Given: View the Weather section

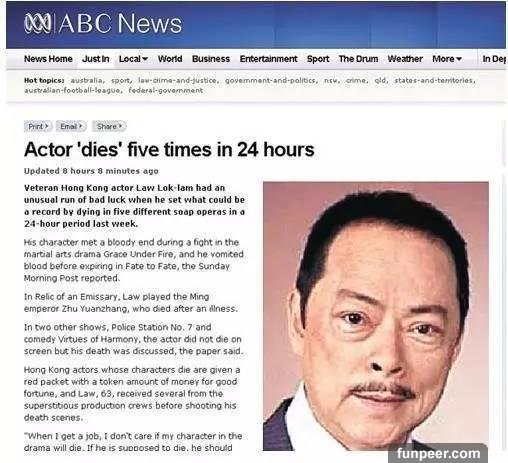Looking at the screenshot, I should point(405,59).
